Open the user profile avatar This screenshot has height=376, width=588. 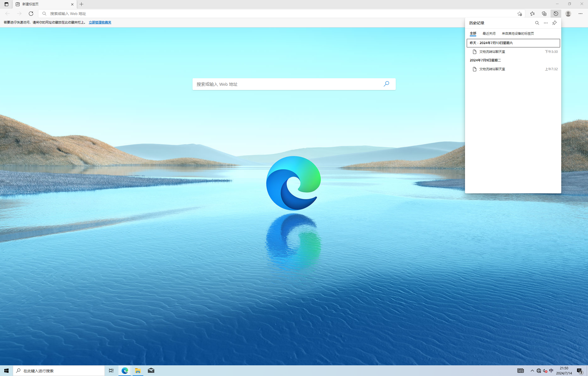click(x=568, y=14)
